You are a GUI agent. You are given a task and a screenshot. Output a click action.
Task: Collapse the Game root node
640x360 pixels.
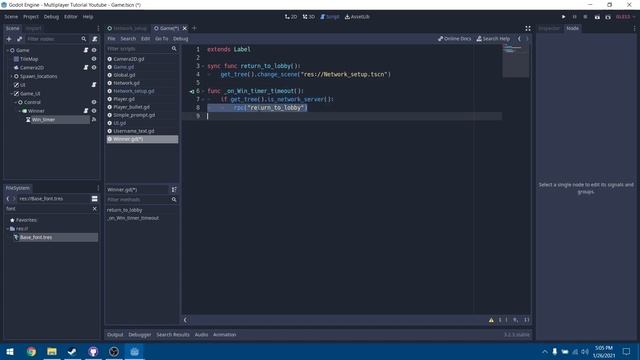point(7,50)
